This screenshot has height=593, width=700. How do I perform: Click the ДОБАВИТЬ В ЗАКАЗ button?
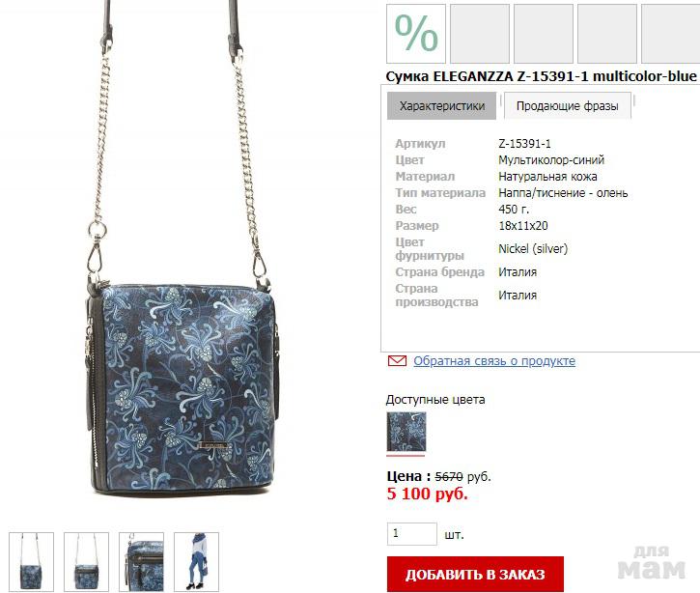point(475,575)
